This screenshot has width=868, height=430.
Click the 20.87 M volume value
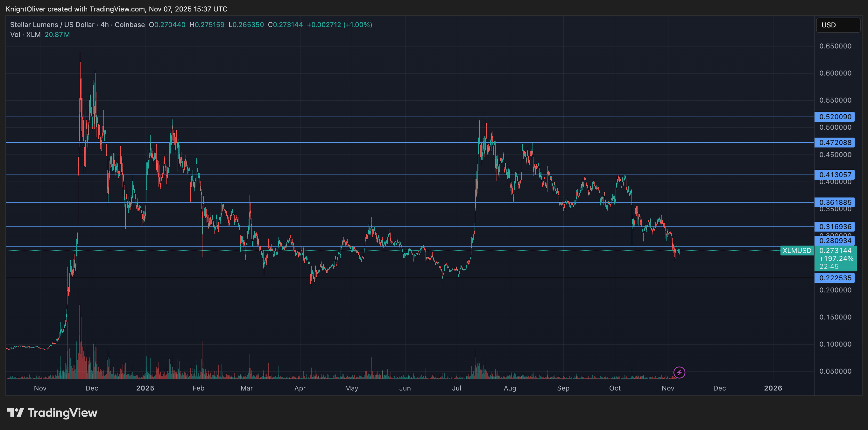[57, 34]
